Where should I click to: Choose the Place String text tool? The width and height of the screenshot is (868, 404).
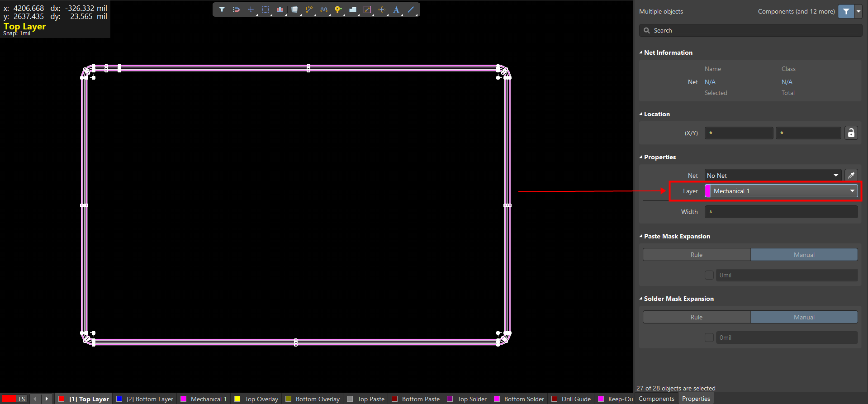(396, 10)
